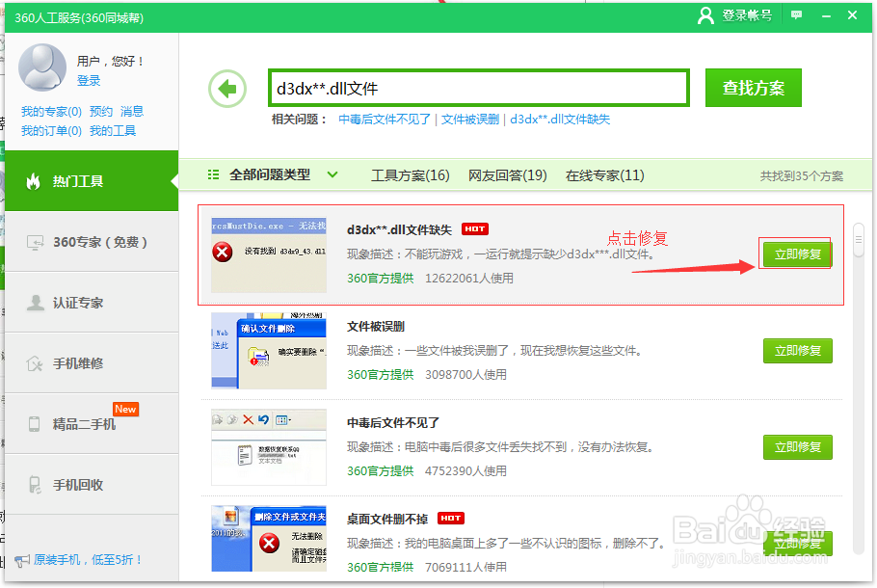The height and width of the screenshot is (588, 877).
Task: Open the 预约 link
Action: pos(101,111)
